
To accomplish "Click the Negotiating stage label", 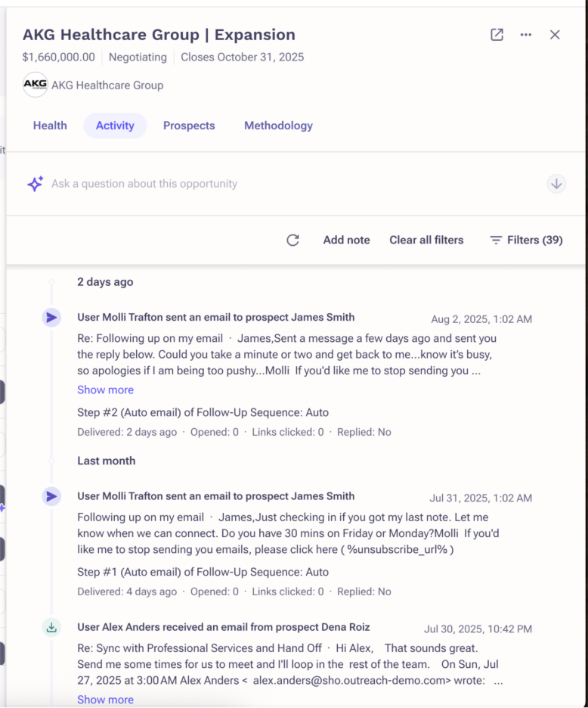I will click(x=138, y=57).
